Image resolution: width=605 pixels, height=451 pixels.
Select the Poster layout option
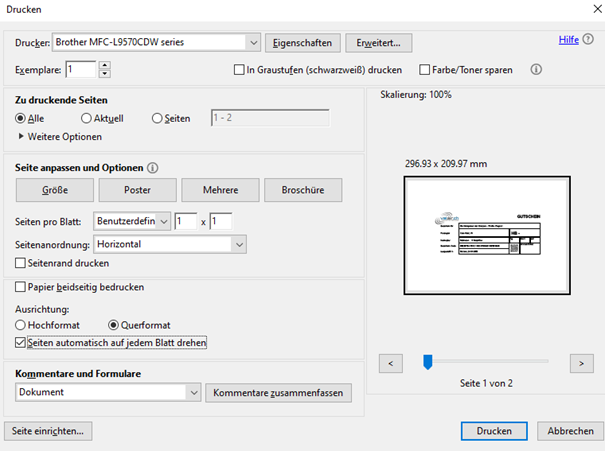(137, 190)
